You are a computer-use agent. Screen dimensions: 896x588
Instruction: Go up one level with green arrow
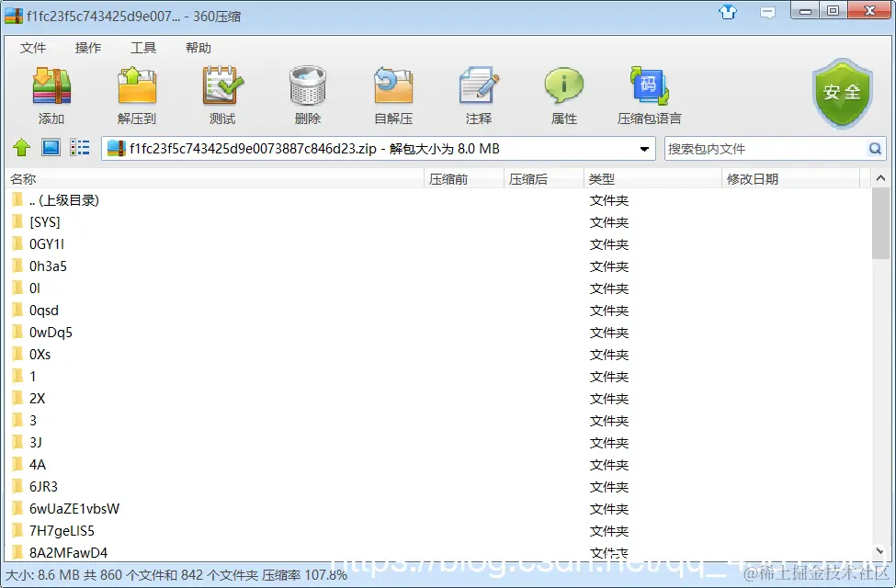tap(22, 148)
